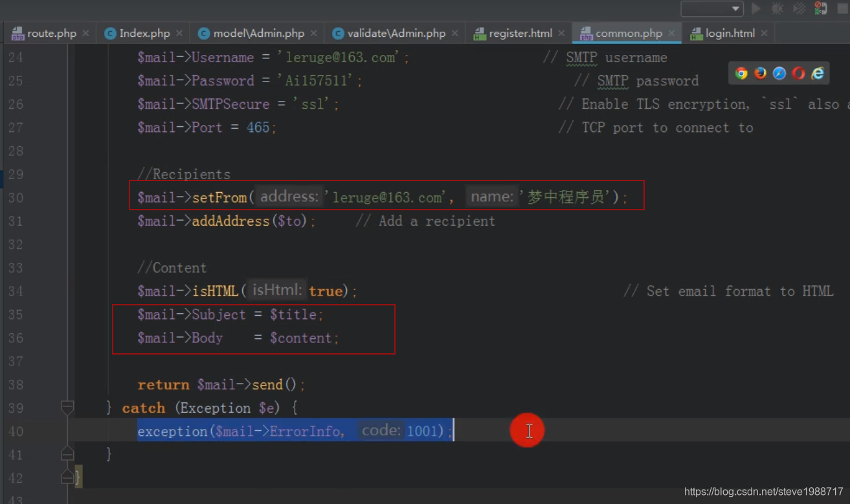Click the '// SMTP username' comment

(605, 58)
